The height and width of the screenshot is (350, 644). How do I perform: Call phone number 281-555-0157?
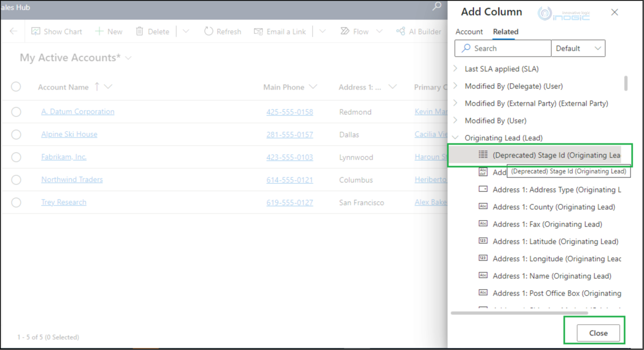(289, 134)
